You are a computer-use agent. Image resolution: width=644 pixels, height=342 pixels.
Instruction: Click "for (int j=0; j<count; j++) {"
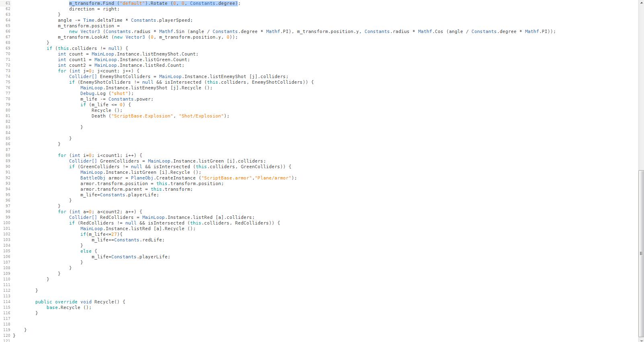(98, 71)
